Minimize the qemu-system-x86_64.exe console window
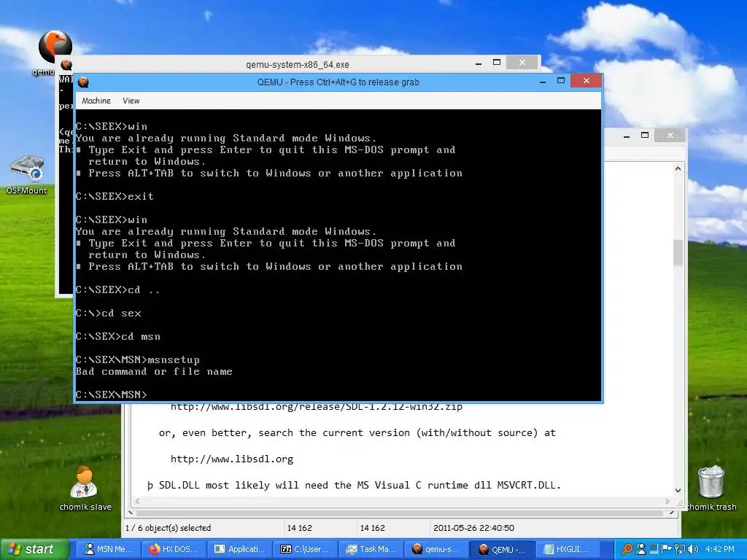 tap(479, 63)
